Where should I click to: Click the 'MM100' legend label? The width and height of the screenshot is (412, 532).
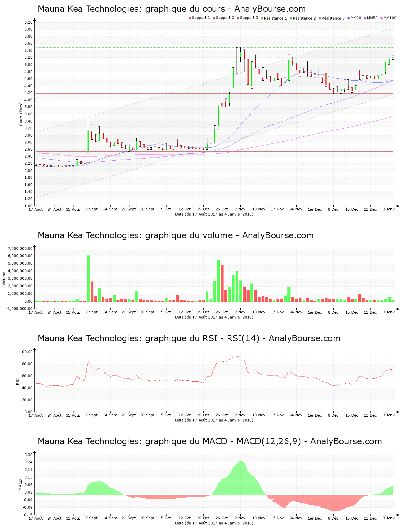pos(390,18)
